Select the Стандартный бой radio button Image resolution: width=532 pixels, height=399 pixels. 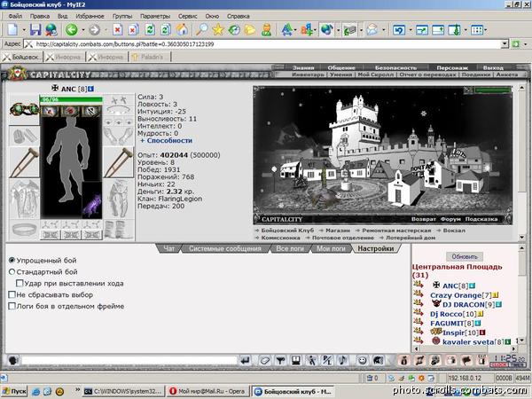coord(12,272)
